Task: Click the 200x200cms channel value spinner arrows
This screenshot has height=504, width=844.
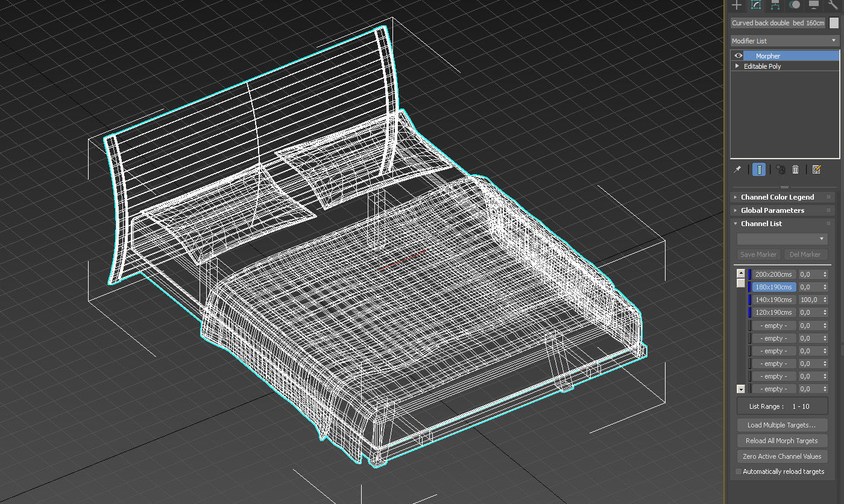Action: coord(825,274)
